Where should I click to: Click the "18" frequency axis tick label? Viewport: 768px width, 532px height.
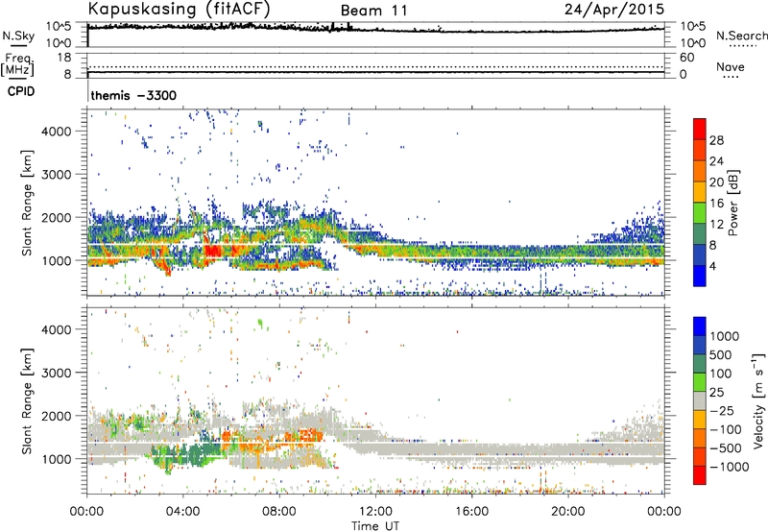click(x=64, y=58)
